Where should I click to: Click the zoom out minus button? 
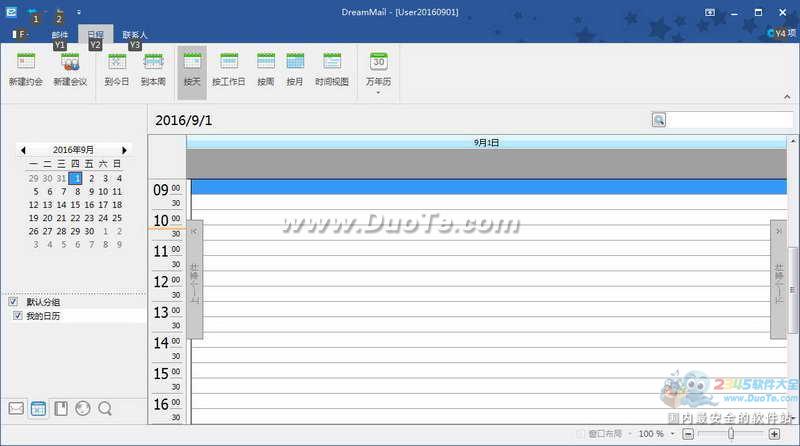688,434
